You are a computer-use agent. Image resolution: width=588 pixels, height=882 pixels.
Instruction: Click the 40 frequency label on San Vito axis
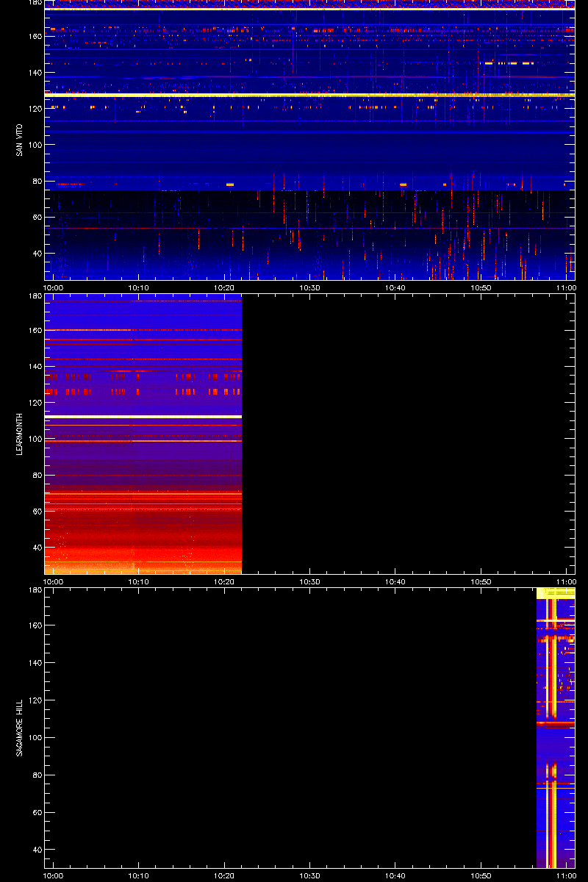click(x=36, y=253)
